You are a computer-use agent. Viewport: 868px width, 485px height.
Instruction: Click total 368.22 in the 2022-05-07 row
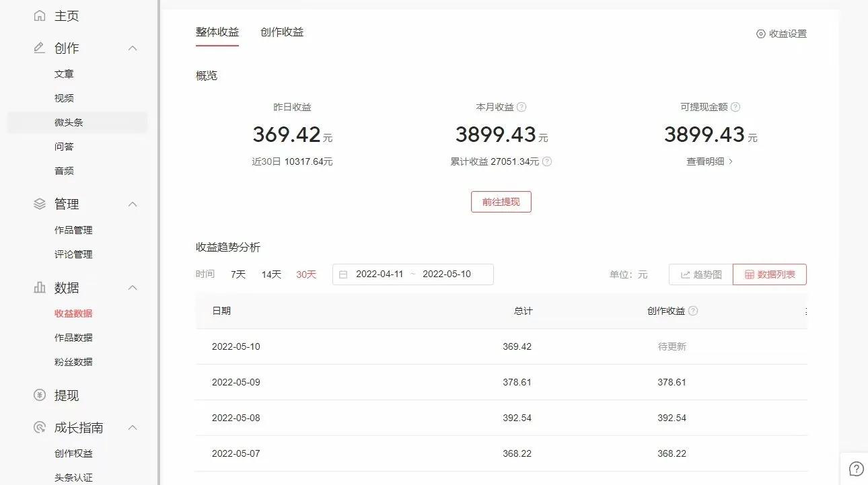tap(517, 453)
